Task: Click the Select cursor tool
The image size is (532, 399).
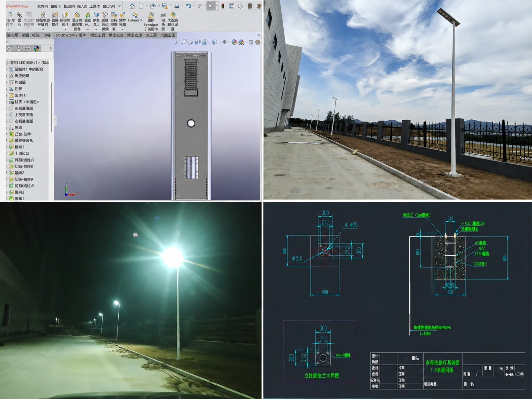Action: click(211, 6)
